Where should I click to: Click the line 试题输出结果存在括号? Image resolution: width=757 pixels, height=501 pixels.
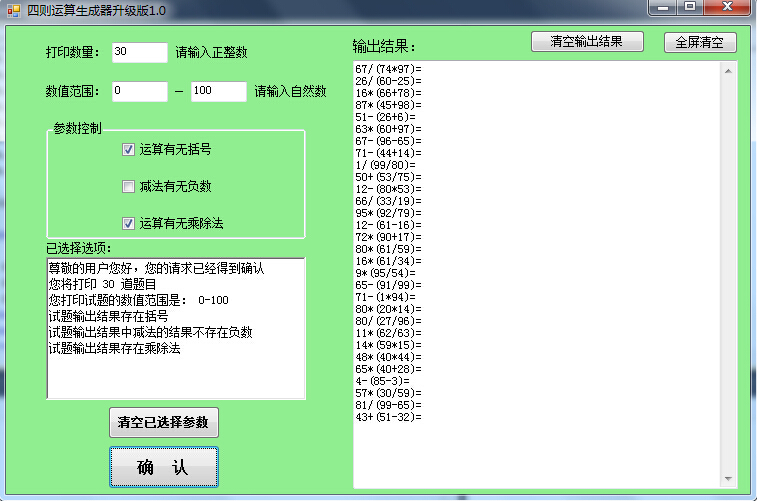click(109, 316)
